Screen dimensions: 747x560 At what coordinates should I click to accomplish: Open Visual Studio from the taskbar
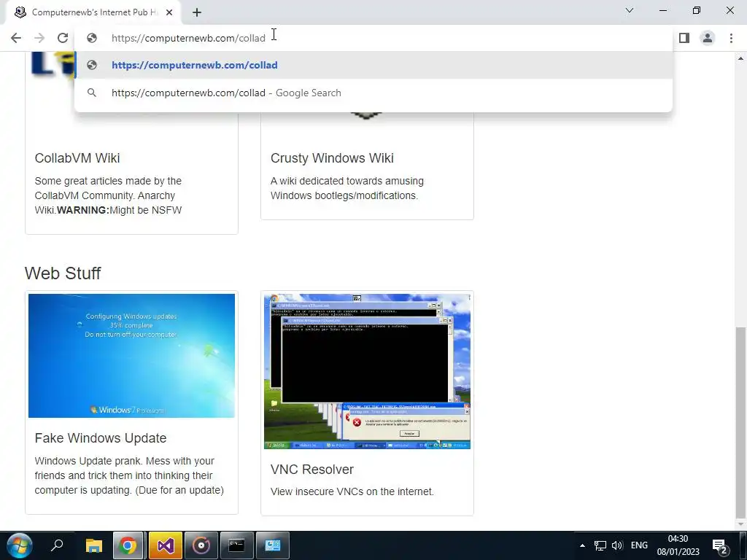165,545
